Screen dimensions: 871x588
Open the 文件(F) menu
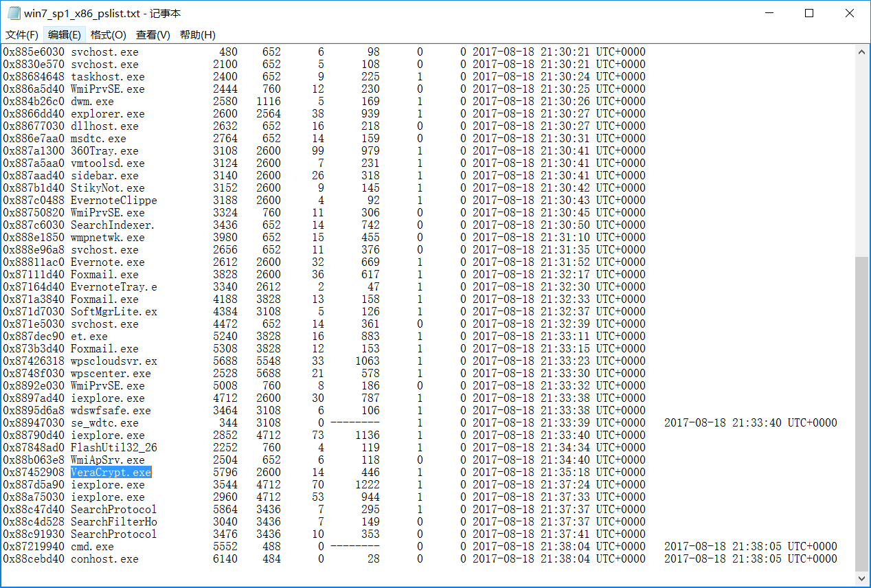coord(22,35)
